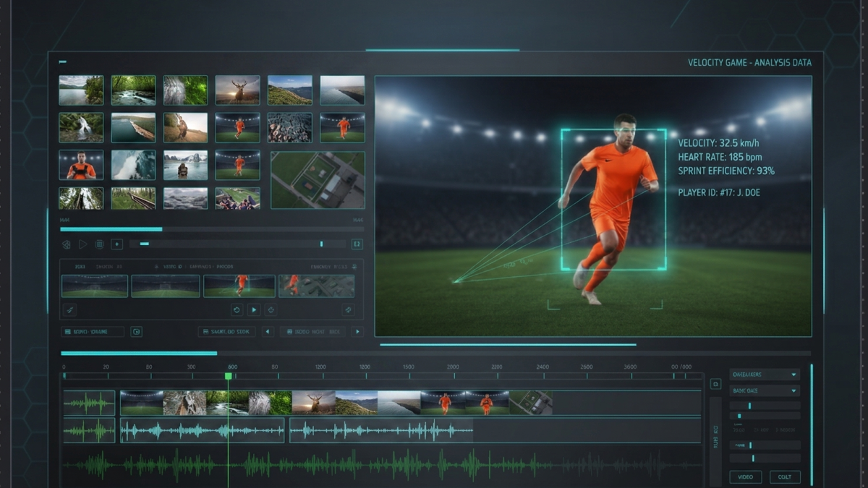Click the COLT button next to VIDEO

[x=785, y=477]
